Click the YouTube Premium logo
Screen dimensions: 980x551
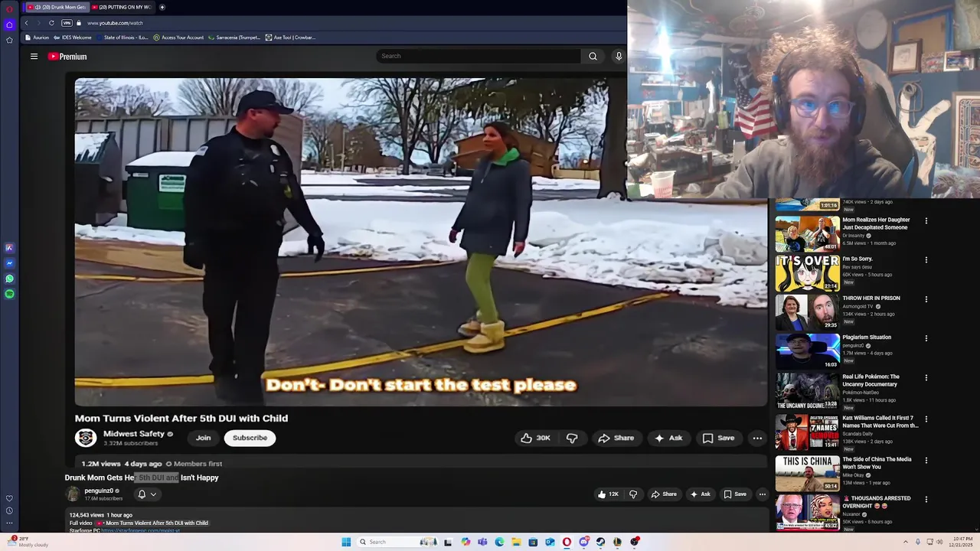pyautogui.click(x=67, y=57)
